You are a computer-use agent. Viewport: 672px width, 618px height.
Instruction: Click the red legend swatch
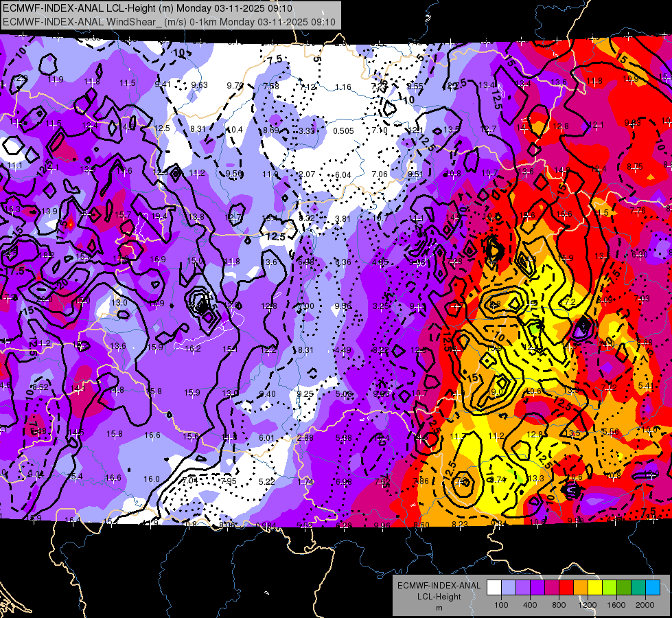click(x=566, y=588)
